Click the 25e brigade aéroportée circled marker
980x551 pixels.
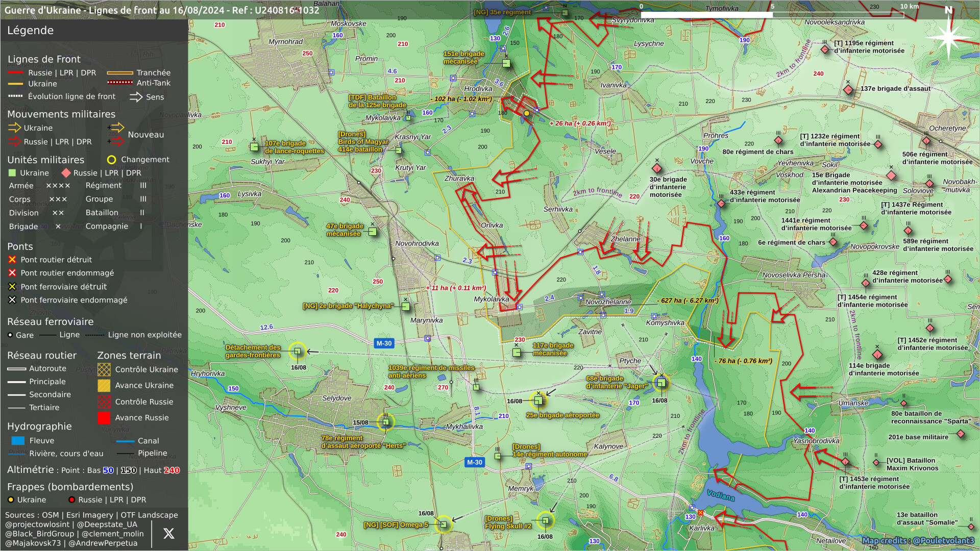(x=538, y=401)
